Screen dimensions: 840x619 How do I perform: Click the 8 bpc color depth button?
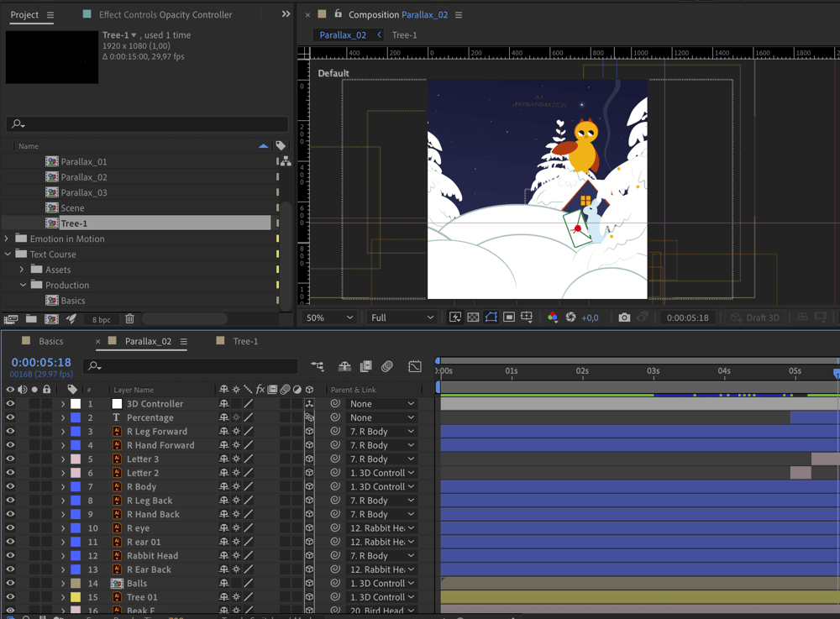[x=102, y=320]
